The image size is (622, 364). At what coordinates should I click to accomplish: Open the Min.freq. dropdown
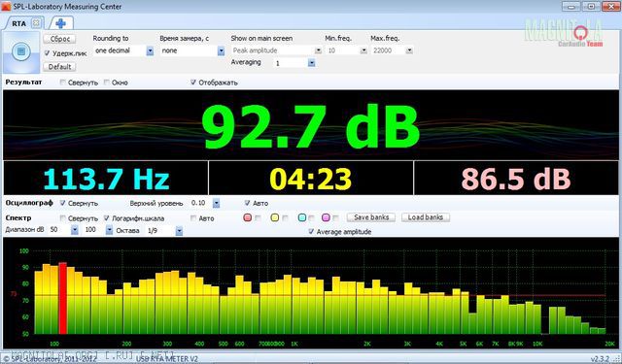click(x=363, y=50)
